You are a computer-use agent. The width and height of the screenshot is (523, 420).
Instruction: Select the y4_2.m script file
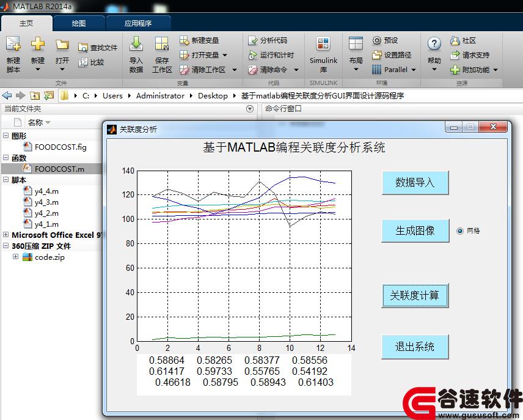(46, 213)
